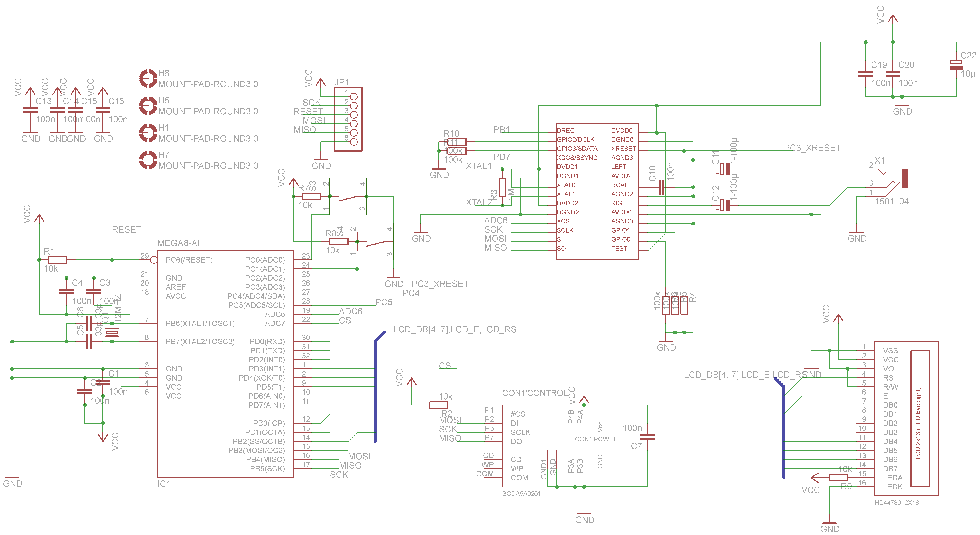Click the PC4 net label
The width and height of the screenshot is (980, 535).
coord(411,293)
